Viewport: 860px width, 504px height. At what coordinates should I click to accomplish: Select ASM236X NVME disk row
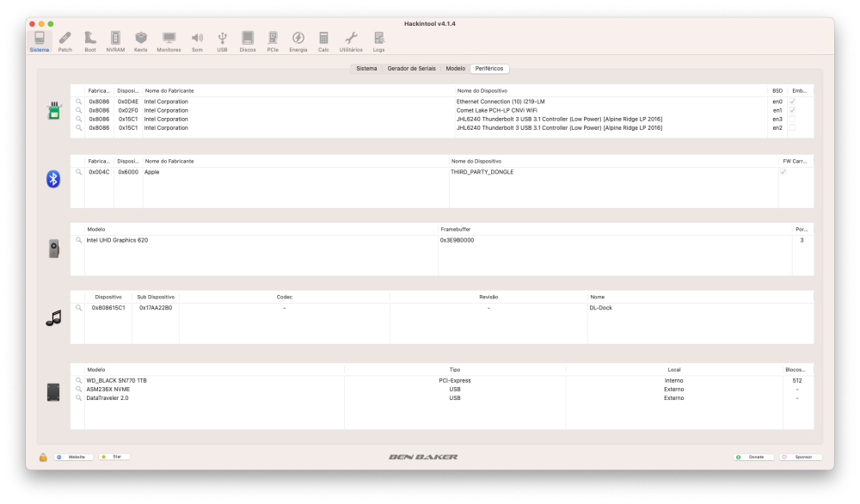(441, 389)
